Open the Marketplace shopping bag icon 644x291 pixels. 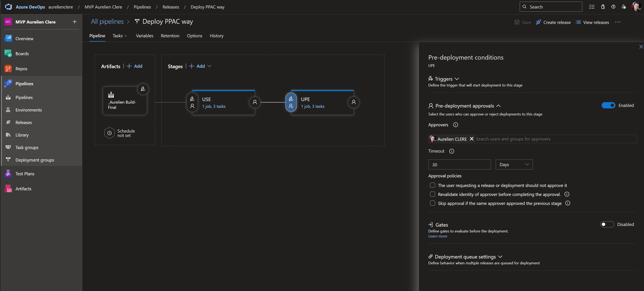[x=603, y=7]
